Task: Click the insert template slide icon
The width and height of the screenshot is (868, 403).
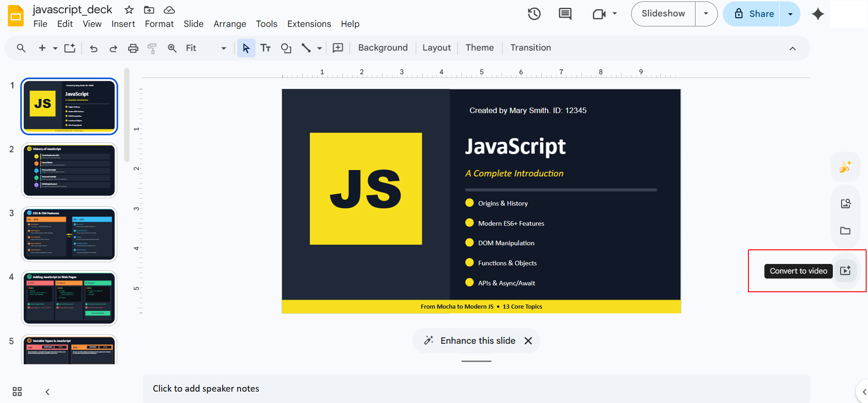Action: coord(70,48)
